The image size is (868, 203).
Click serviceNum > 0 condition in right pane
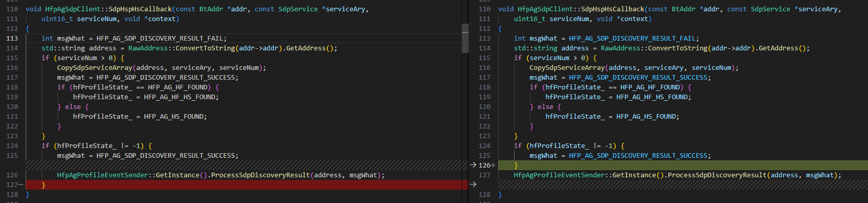(x=557, y=58)
